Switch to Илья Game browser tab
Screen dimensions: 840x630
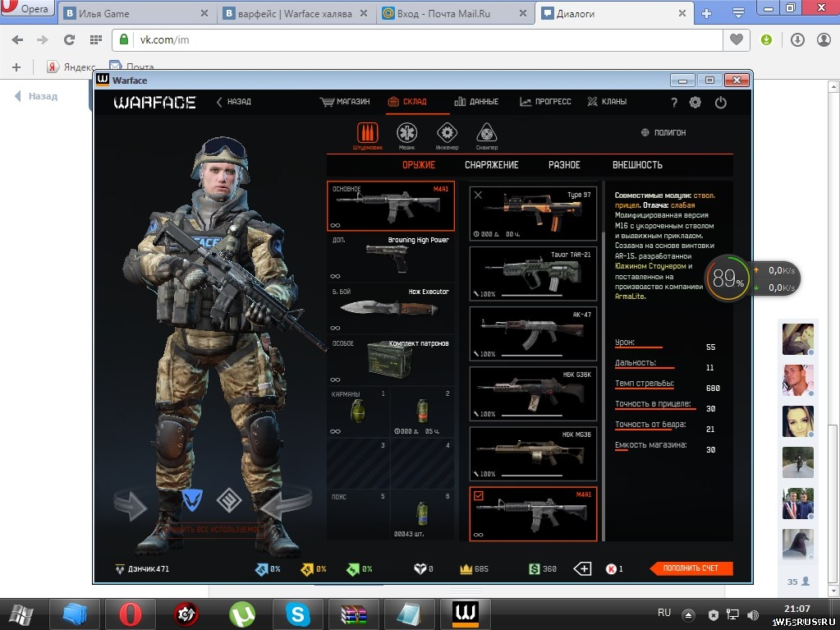[135, 13]
